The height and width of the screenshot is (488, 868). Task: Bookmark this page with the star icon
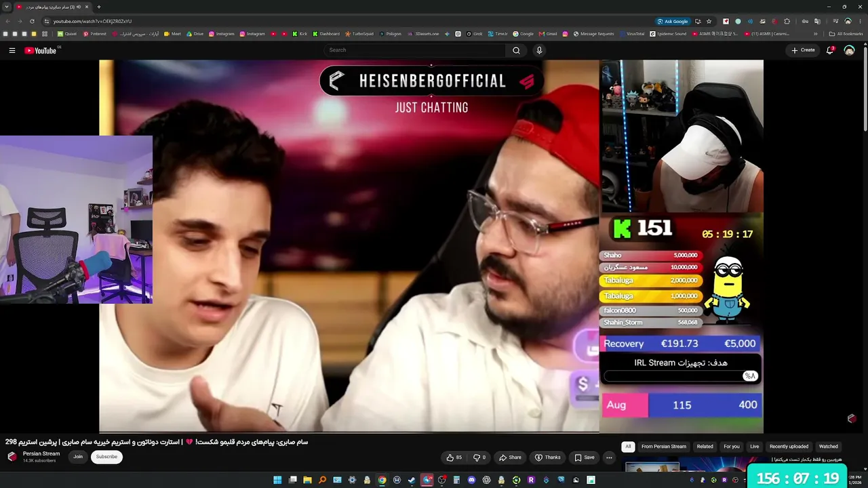click(x=709, y=21)
